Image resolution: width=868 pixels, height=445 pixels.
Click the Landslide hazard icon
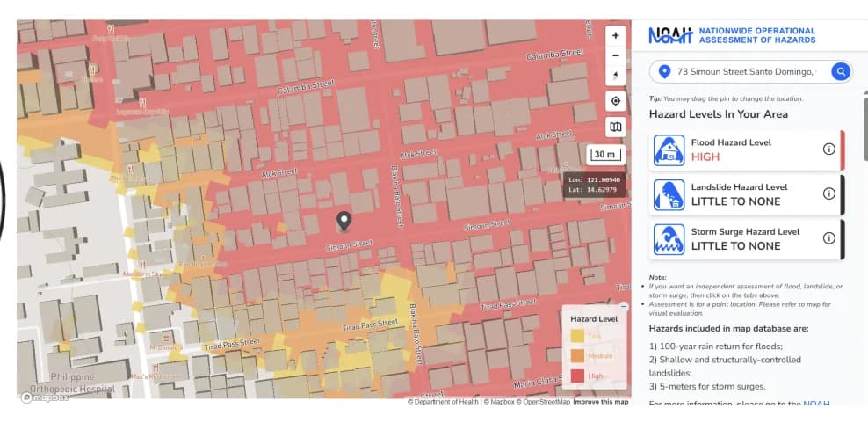[x=669, y=194]
